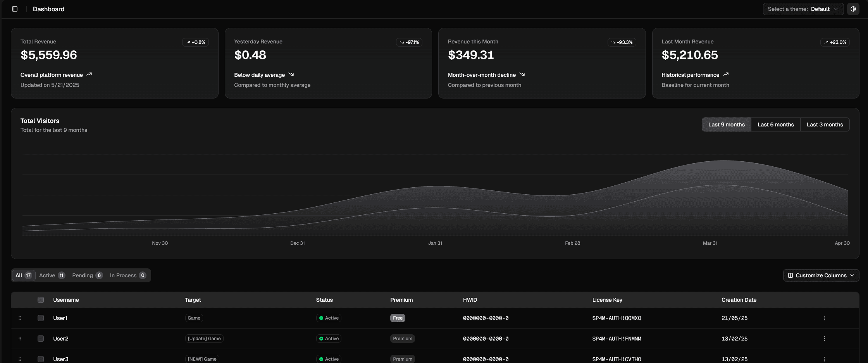The height and width of the screenshot is (363, 868).
Task: Click User1's Active status badge
Action: (x=329, y=318)
